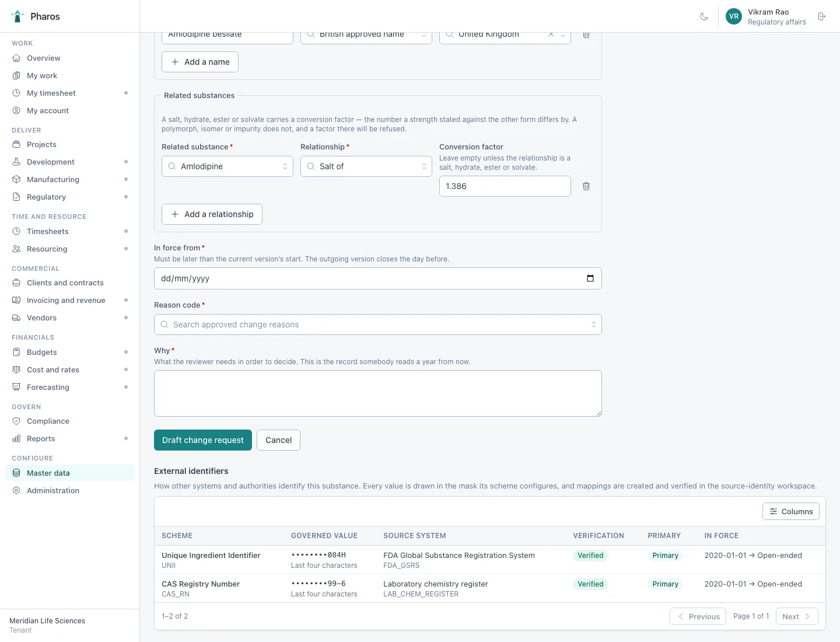Click the Cancel button

point(278,440)
